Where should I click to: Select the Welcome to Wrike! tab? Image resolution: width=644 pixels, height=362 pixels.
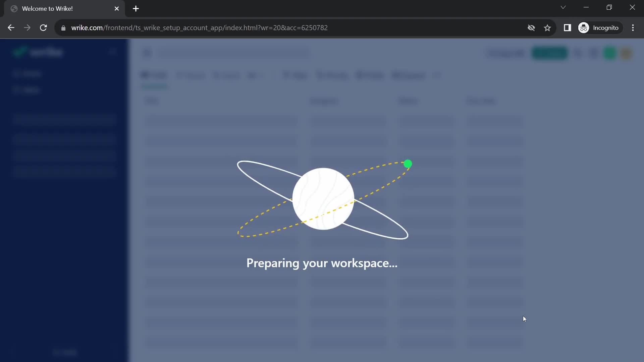pos(64,9)
